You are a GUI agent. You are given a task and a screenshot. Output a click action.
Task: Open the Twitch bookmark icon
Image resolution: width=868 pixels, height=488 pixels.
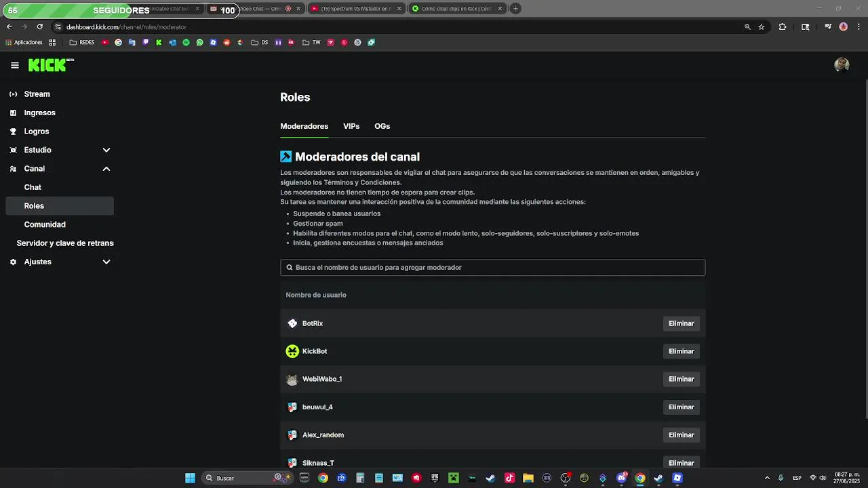tap(145, 43)
